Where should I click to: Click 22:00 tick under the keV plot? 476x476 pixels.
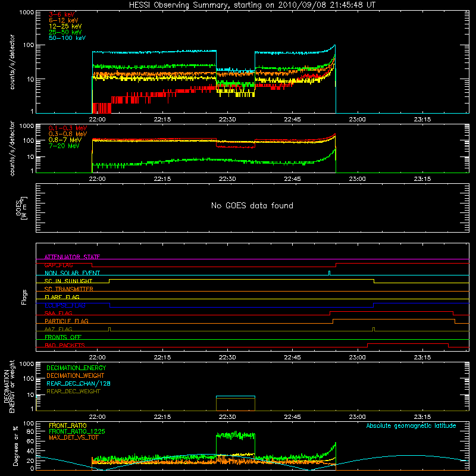coord(97,120)
